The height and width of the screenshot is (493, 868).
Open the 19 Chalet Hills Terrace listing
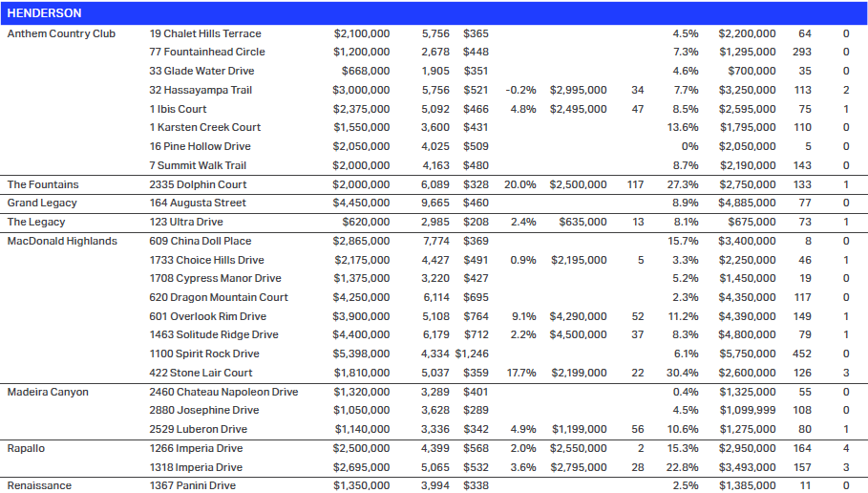(x=204, y=33)
